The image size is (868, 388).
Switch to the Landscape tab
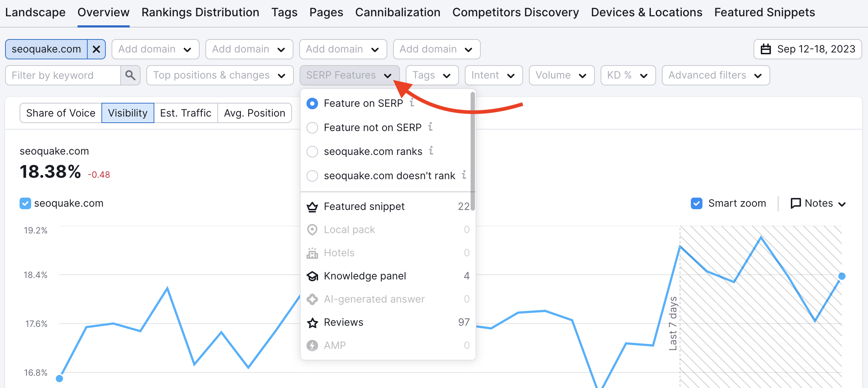click(x=35, y=12)
